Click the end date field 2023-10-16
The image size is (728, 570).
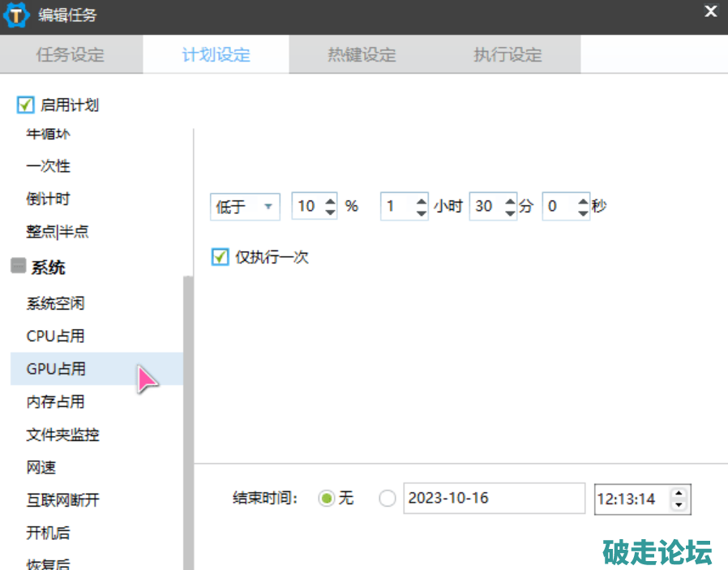pyautogui.click(x=493, y=498)
